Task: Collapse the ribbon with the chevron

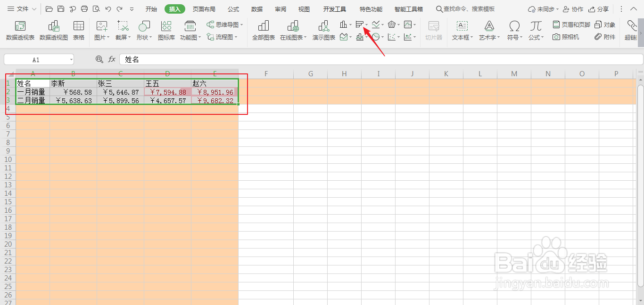Action: pyautogui.click(x=634, y=9)
